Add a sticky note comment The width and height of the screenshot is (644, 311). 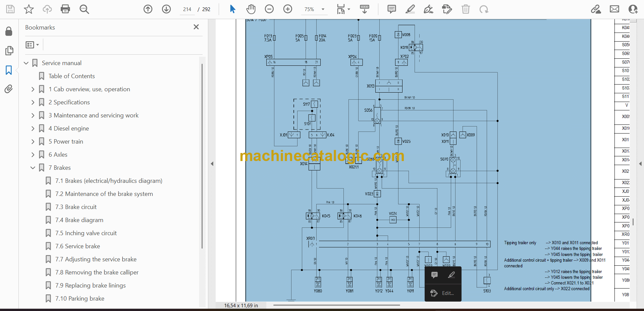[391, 9]
